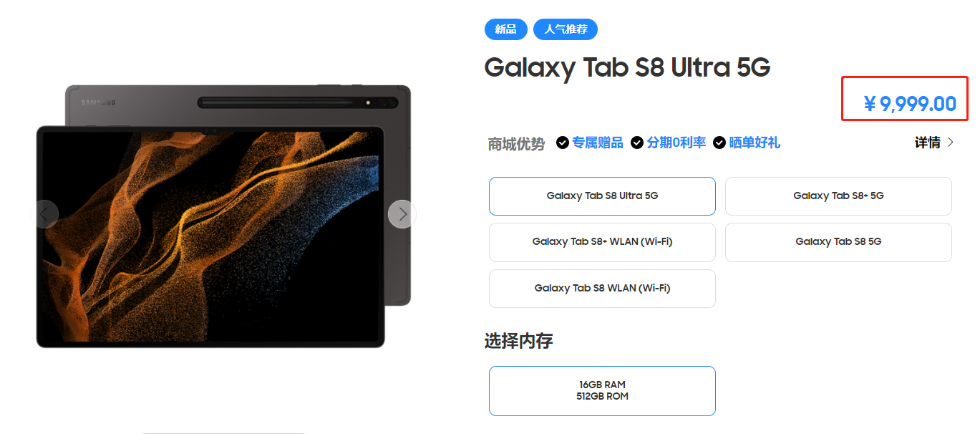Image resolution: width=980 pixels, height=434 pixels.
Task: Click checkmark icon beside 晒单好礼
Action: pyautogui.click(x=719, y=143)
